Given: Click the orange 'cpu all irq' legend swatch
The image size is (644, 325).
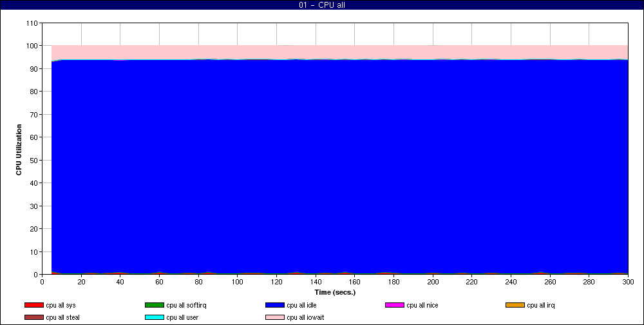Looking at the screenshot, I should click(x=515, y=305).
